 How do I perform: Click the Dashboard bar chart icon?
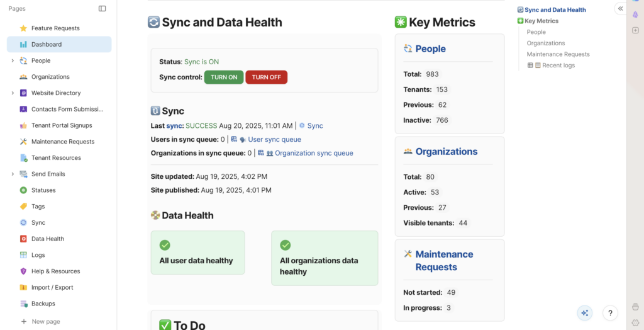tap(23, 45)
